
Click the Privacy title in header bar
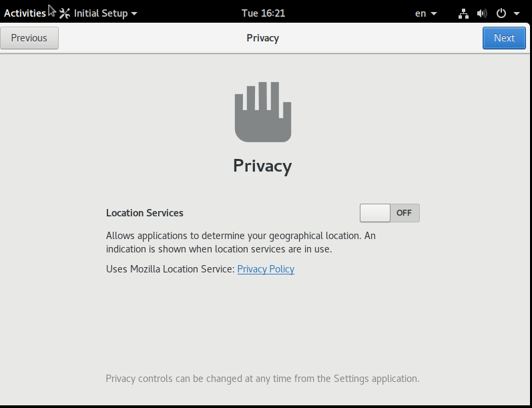262,38
